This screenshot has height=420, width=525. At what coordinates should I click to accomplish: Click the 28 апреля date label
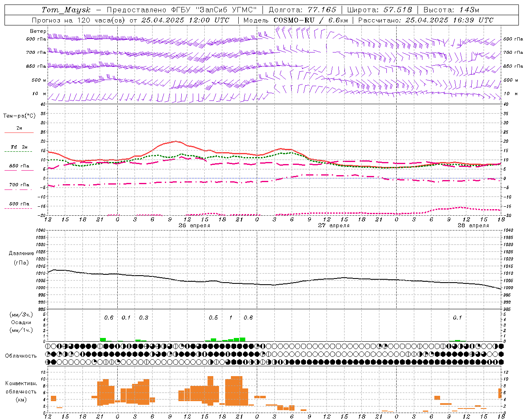tap(473, 226)
